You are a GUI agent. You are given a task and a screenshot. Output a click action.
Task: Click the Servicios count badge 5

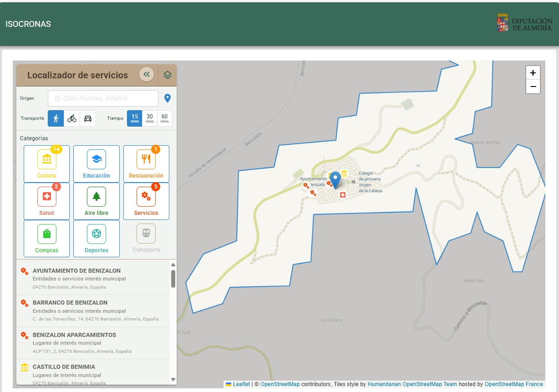[156, 186]
